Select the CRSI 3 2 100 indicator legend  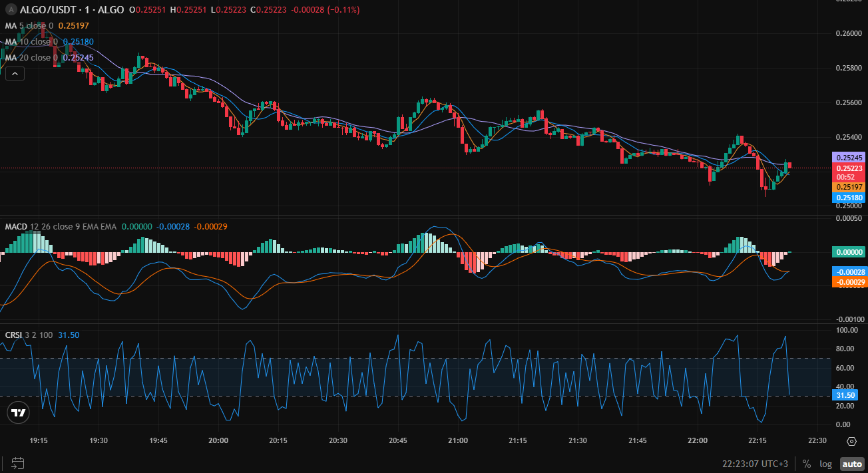(x=29, y=335)
